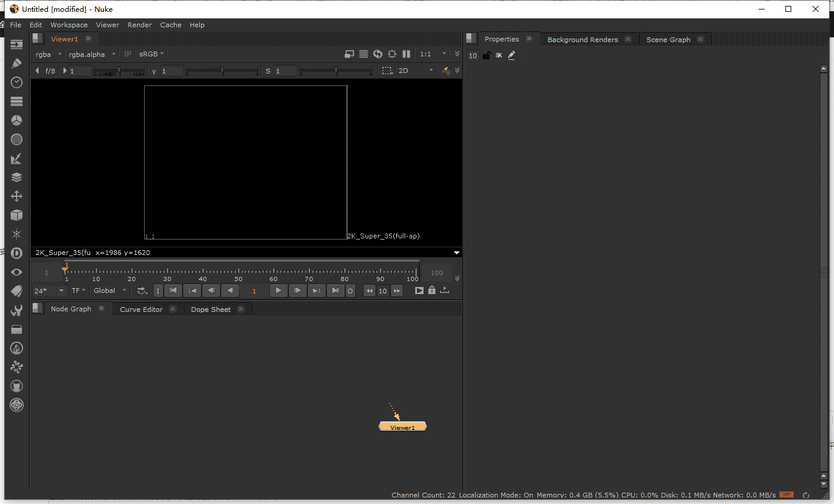Open the Keyer nodes icon

17,158
